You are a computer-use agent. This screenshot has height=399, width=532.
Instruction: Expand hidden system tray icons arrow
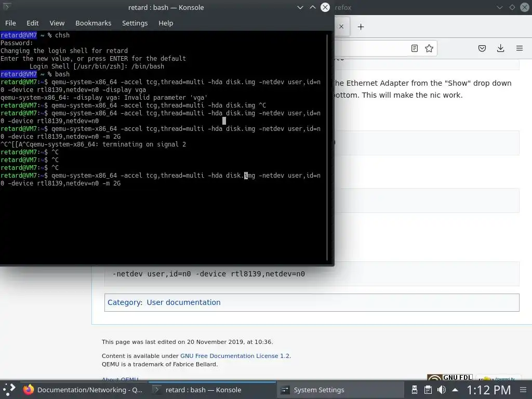pyautogui.click(x=455, y=390)
